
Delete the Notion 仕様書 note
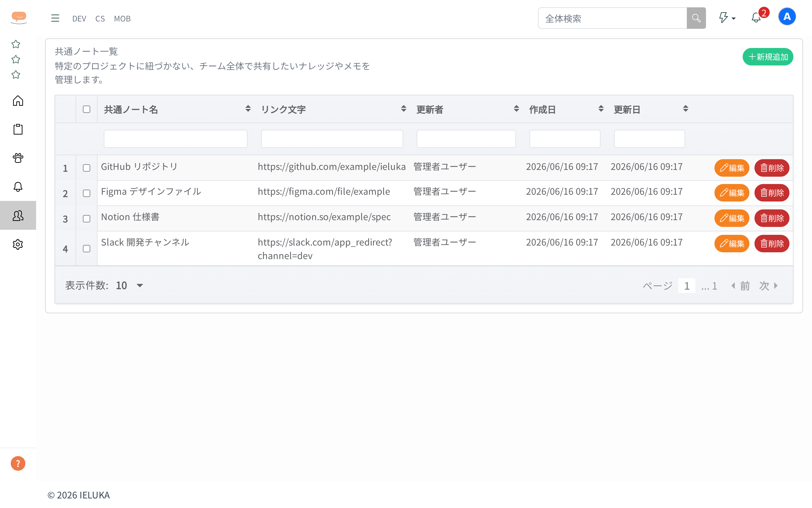coord(772,218)
